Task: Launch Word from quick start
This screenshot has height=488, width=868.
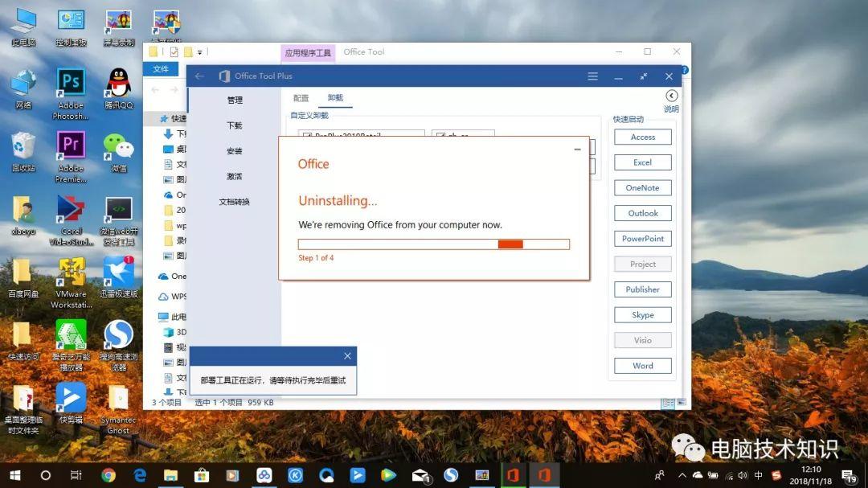Action: point(643,366)
